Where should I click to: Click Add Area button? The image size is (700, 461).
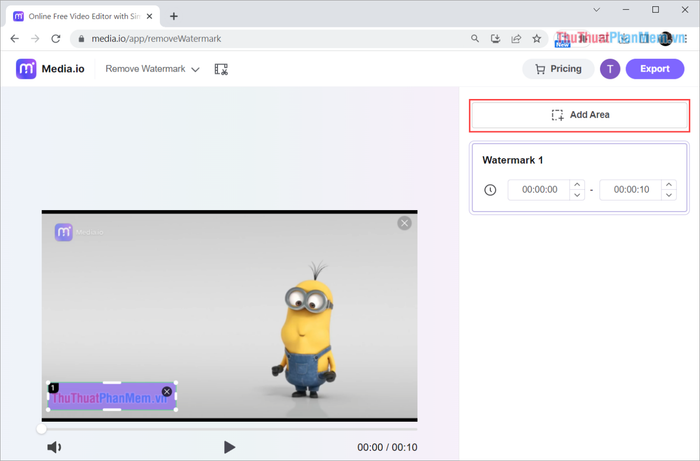(579, 115)
